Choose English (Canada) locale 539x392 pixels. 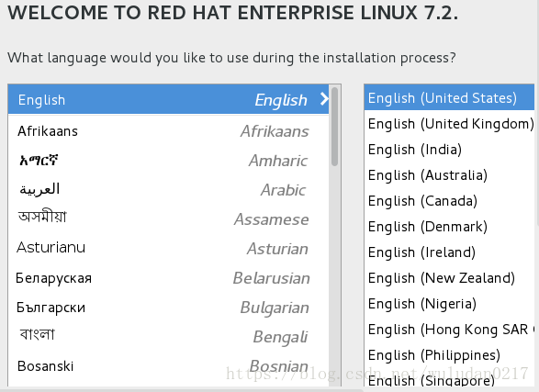coord(449,201)
